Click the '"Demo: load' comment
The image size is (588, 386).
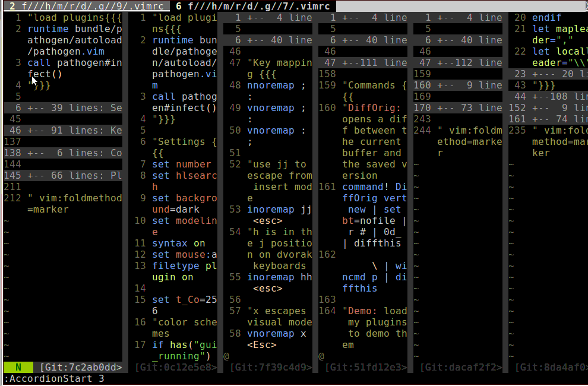(x=374, y=311)
